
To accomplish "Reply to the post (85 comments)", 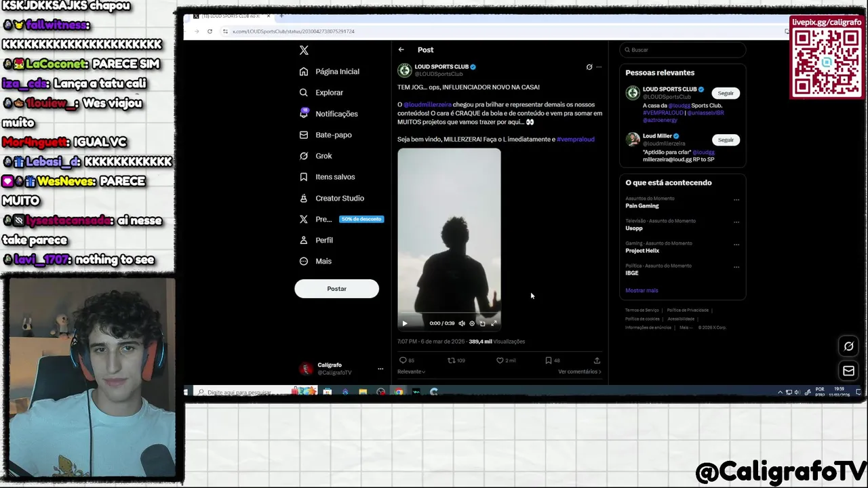I will pos(406,361).
